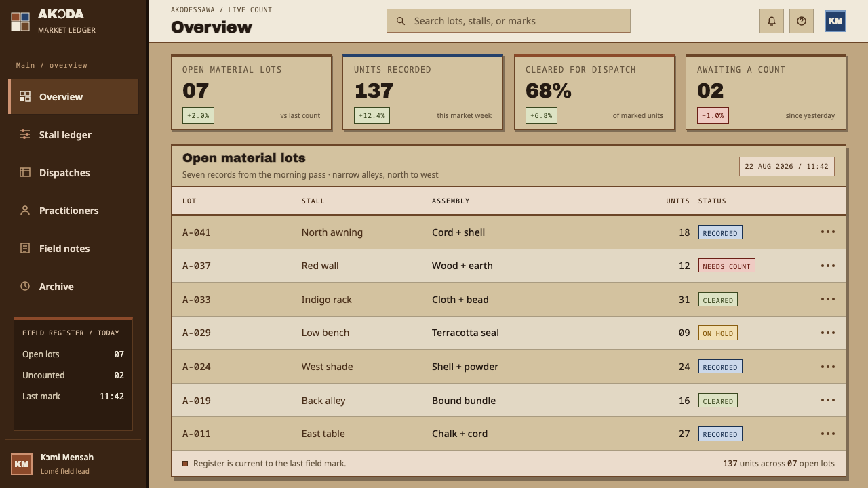Open row actions for lot A-041
Screen dimensions: 868x488
tap(828, 232)
